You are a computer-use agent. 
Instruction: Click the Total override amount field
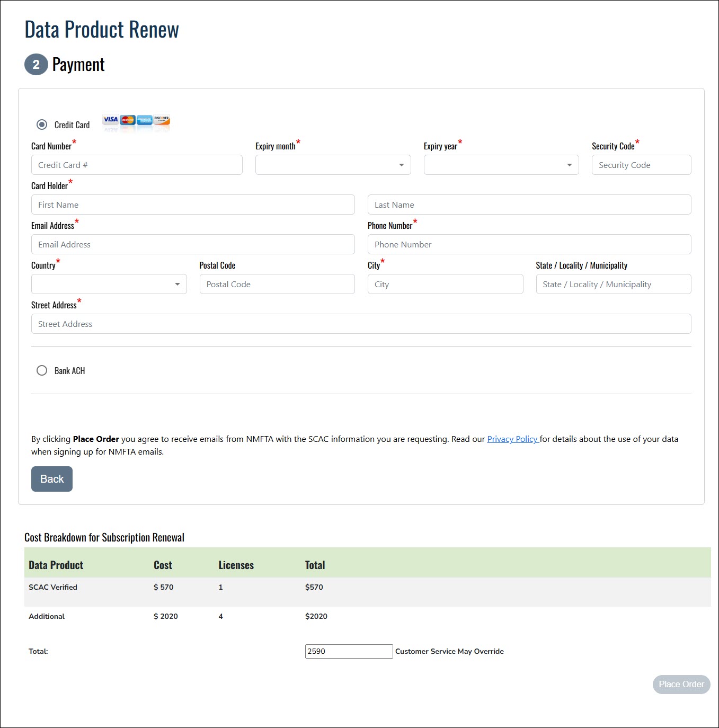(349, 651)
